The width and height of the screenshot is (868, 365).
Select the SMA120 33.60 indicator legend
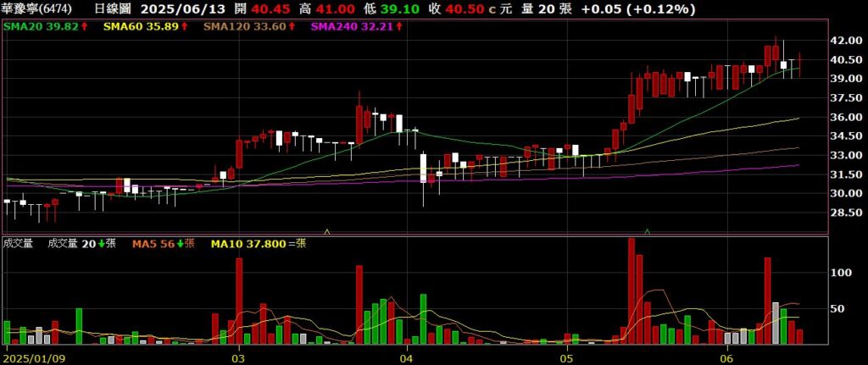pos(250,26)
